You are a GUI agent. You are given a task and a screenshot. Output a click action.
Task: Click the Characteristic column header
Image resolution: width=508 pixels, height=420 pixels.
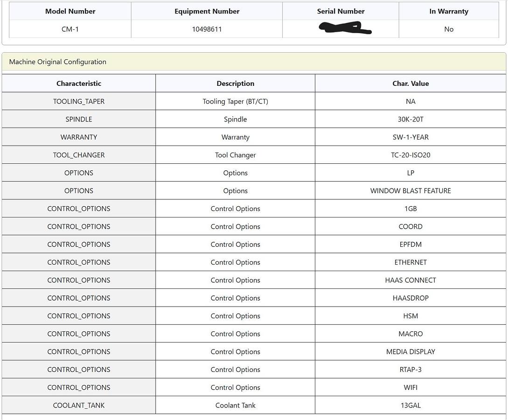(x=79, y=84)
